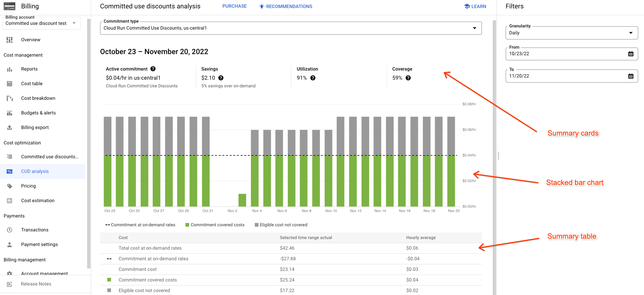Open the Granularity dropdown
Screen dimensions: 644x295
[x=630, y=33]
